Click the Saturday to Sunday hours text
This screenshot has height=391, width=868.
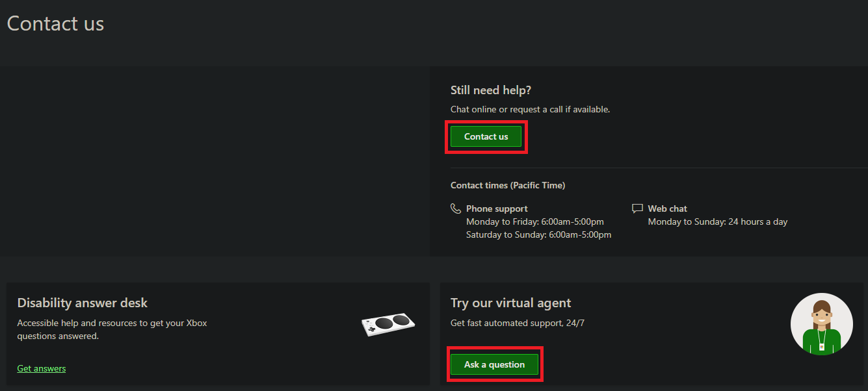538,234
